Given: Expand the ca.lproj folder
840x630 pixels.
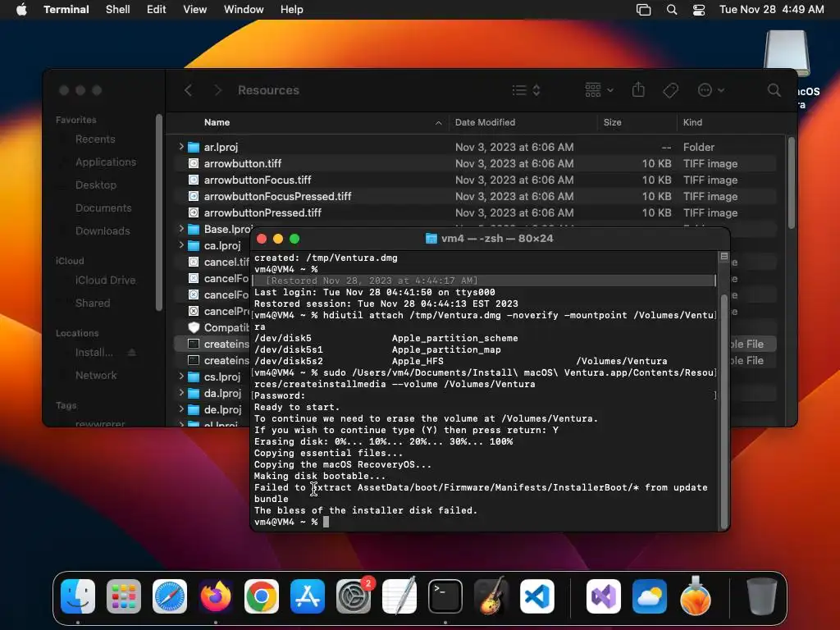Looking at the screenshot, I should [181, 245].
